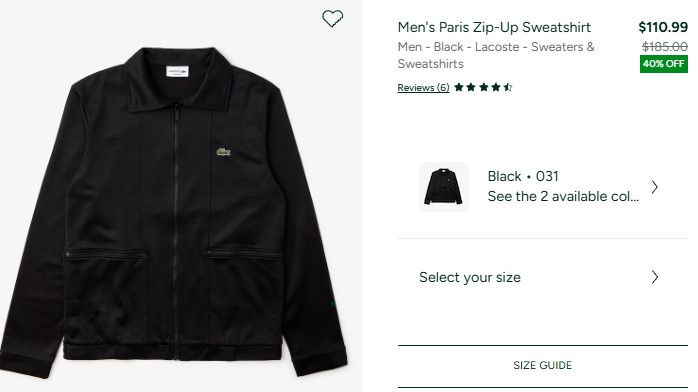698x392 pixels.
Task: Open the size chevron beside Select your size
Action: (x=654, y=277)
